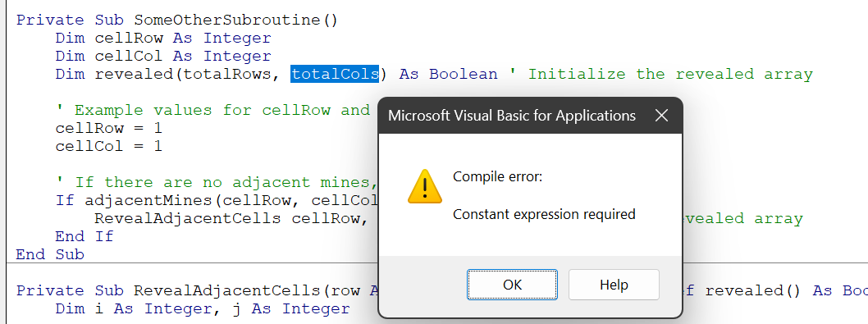Click the adjacentMines If statement
The image size is (868, 324).
[217, 200]
